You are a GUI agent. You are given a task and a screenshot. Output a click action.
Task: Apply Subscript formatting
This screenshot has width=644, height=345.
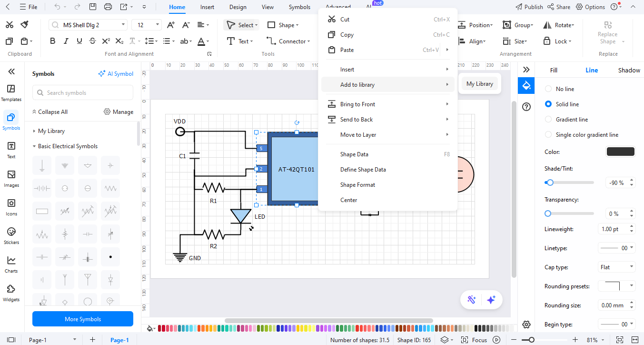tap(119, 41)
